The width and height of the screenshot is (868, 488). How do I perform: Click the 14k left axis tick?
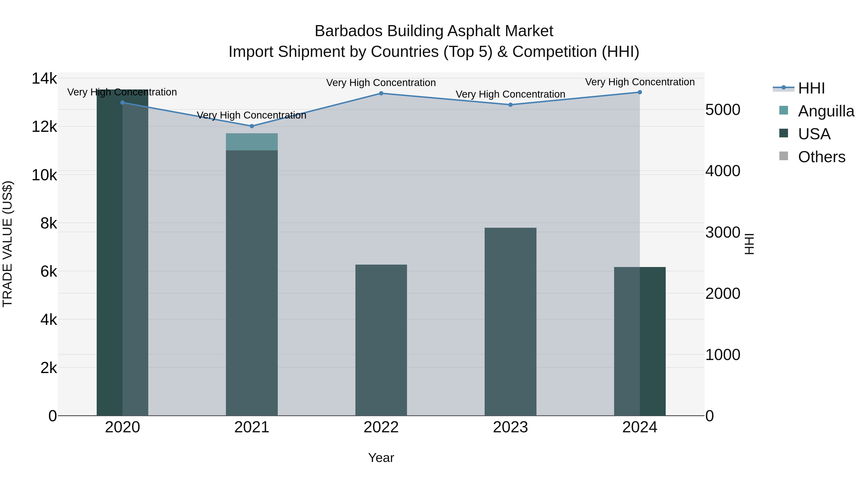44,79
